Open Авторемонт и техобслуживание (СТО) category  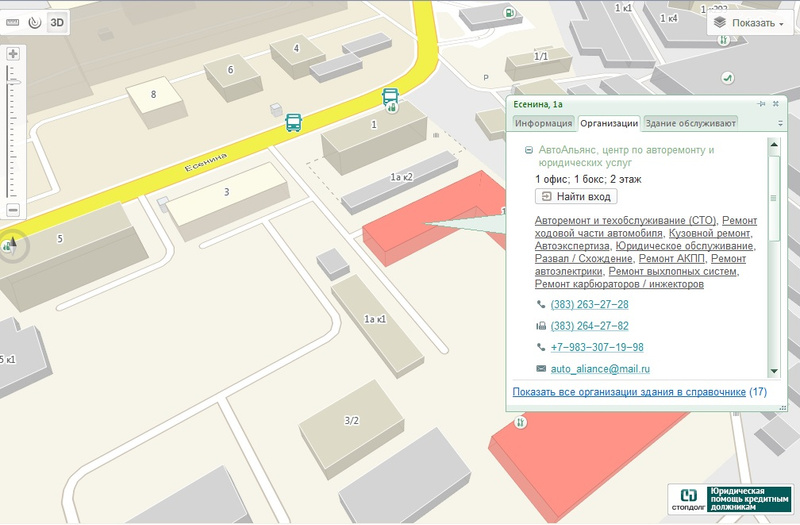[x=626, y=220]
